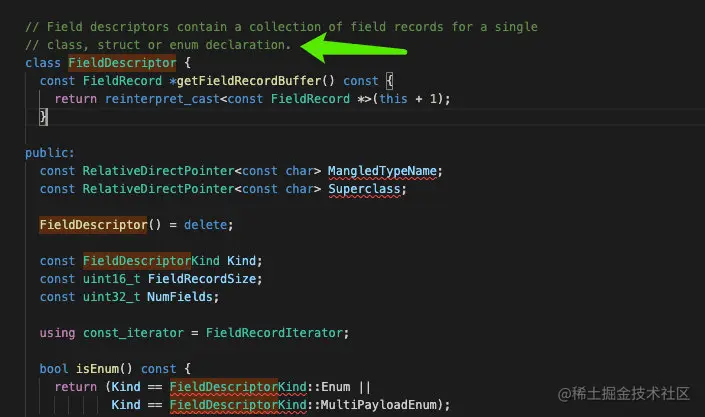Click the using keyword

click(58, 333)
